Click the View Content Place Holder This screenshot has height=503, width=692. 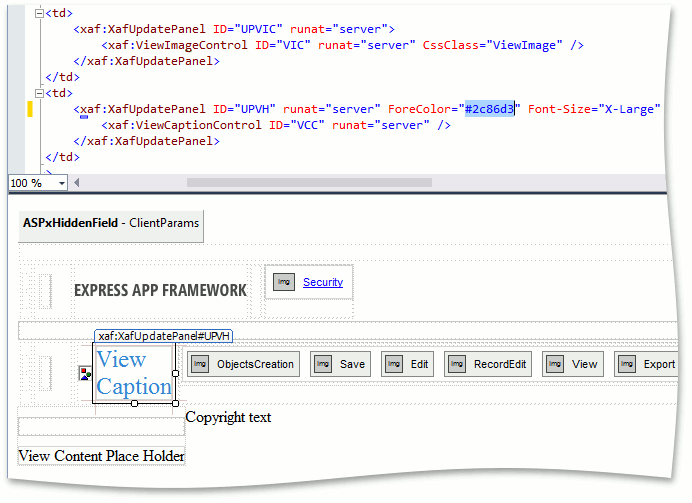pos(102,456)
